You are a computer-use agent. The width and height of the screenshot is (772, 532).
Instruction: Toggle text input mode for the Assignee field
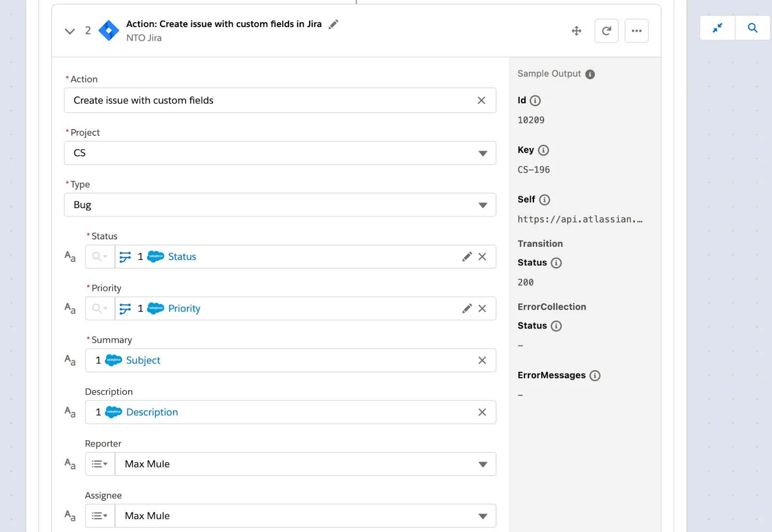coord(69,516)
